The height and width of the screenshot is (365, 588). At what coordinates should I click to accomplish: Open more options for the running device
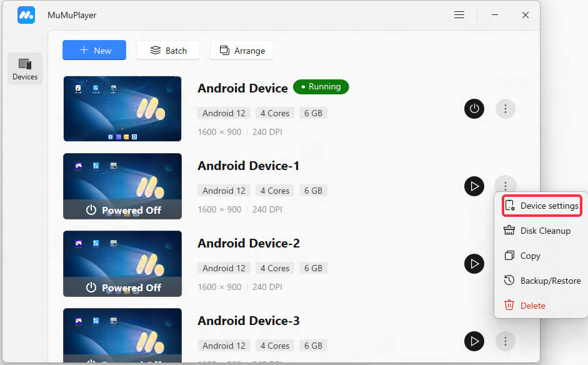tap(506, 109)
